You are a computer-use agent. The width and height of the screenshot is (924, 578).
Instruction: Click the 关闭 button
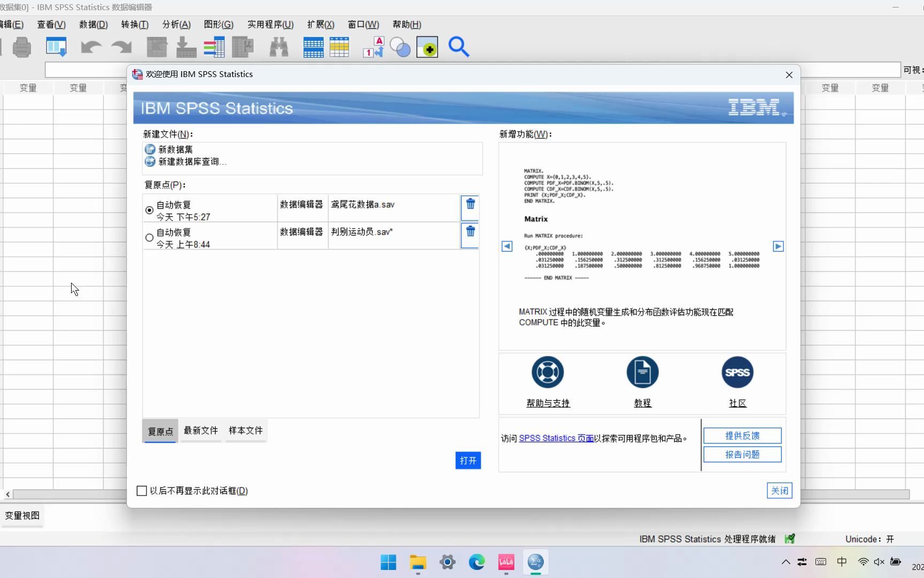click(779, 491)
